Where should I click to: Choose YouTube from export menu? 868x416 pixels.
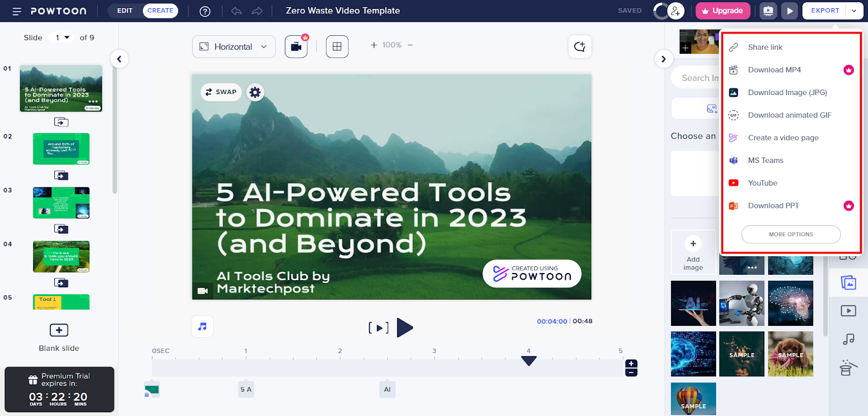[762, 183]
